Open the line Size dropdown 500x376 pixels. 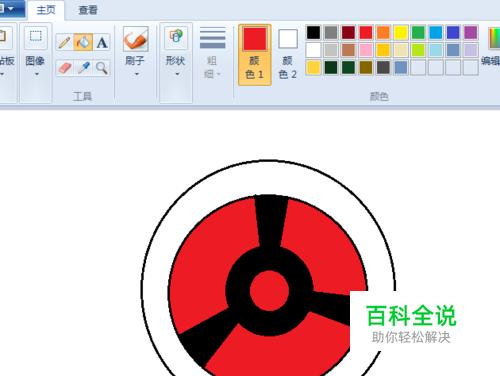coord(212,53)
